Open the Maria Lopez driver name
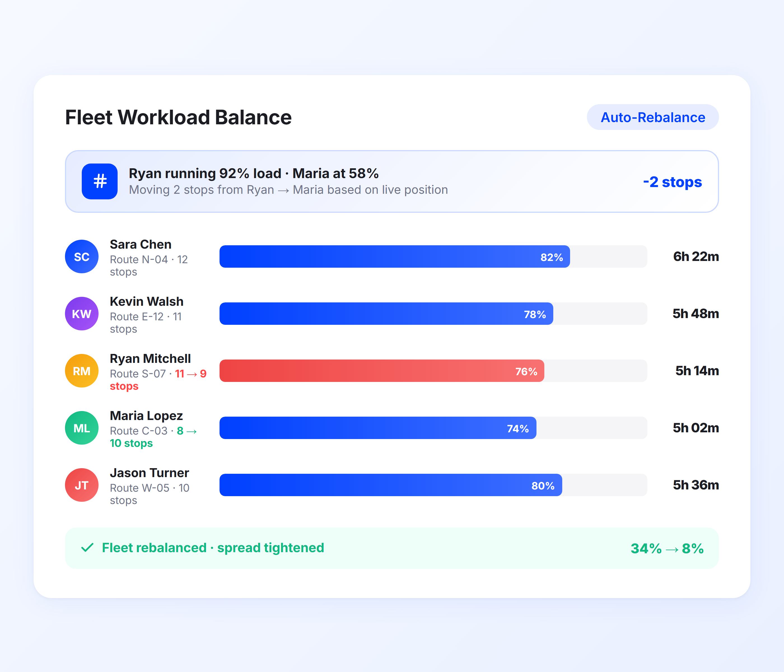 [146, 416]
